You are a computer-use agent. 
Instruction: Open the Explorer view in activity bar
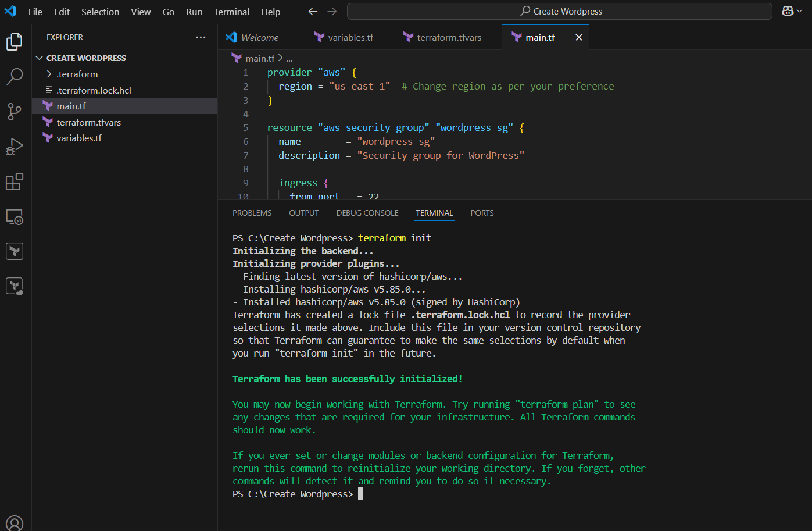[15, 42]
